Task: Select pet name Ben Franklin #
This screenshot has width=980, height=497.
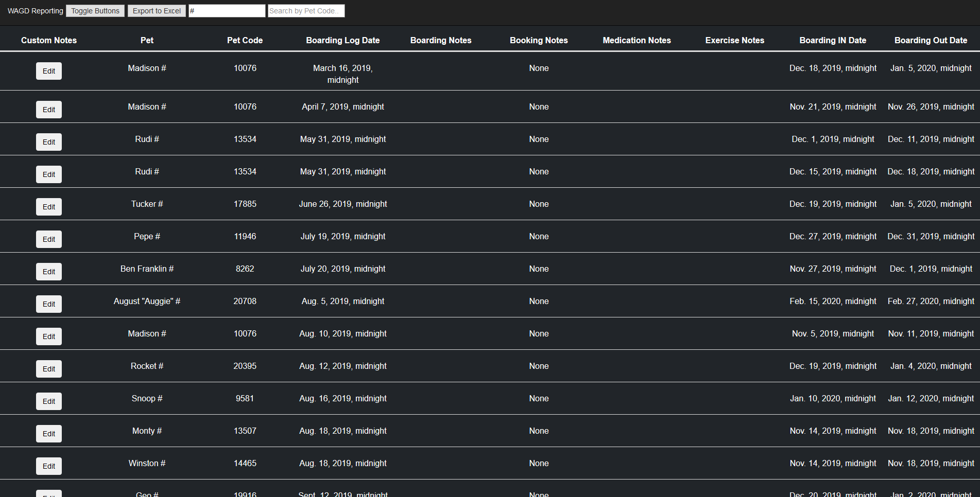Action: pyautogui.click(x=147, y=269)
